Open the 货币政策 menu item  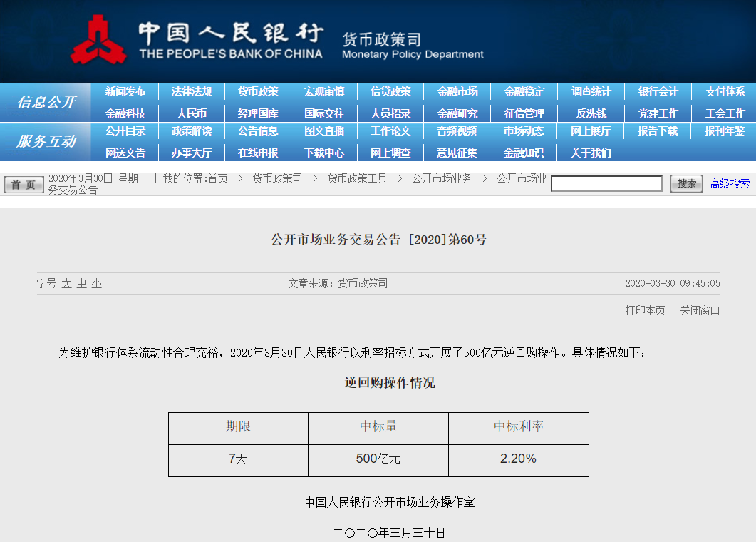(258, 92)
